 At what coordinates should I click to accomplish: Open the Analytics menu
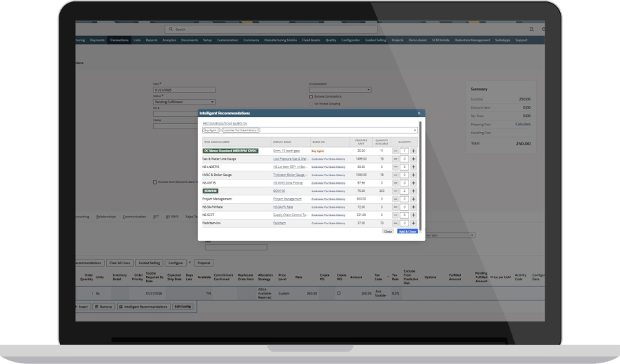point(169,41)
